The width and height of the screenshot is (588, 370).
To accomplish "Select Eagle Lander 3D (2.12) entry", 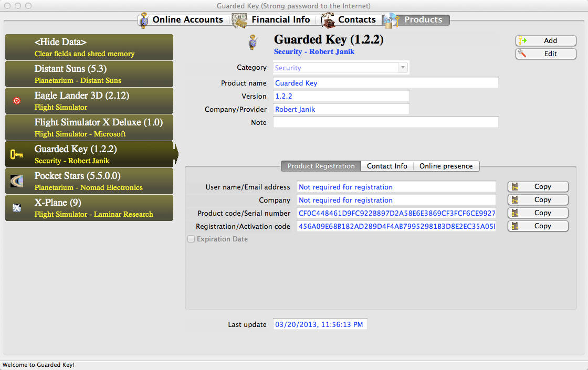I will [89, 101].
